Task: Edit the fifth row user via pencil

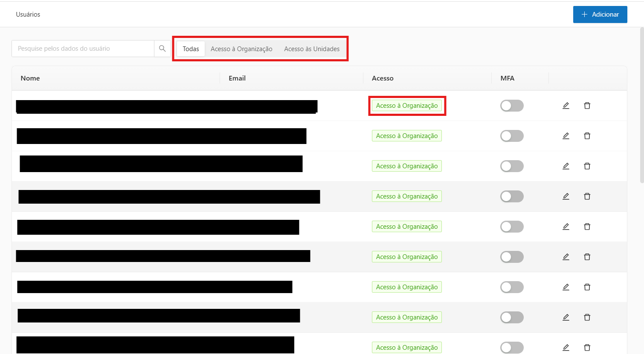Action: (566, 227)
